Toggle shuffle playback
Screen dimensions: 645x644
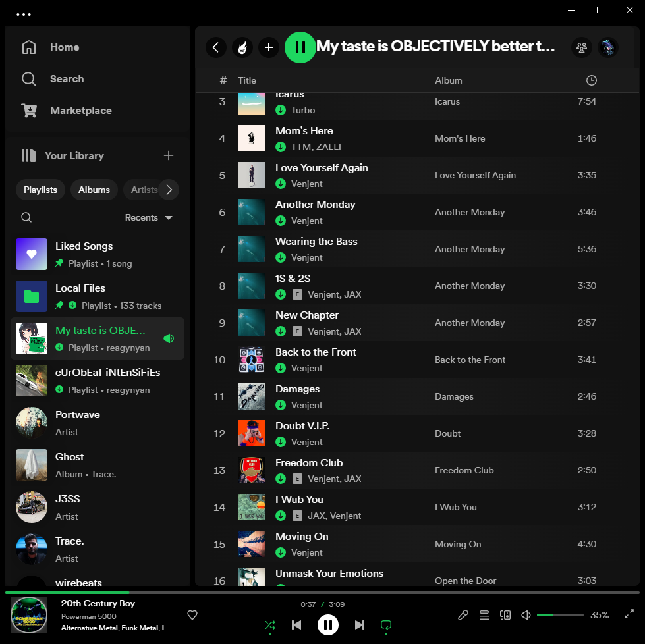tap(270, 625)
